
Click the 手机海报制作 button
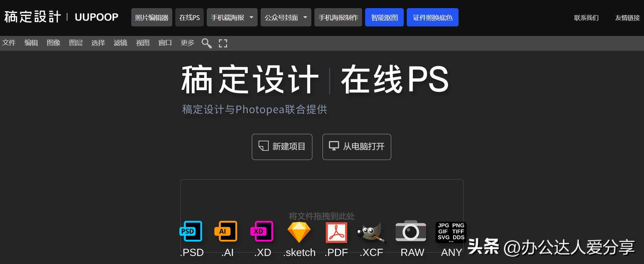(x=338, y=17)
